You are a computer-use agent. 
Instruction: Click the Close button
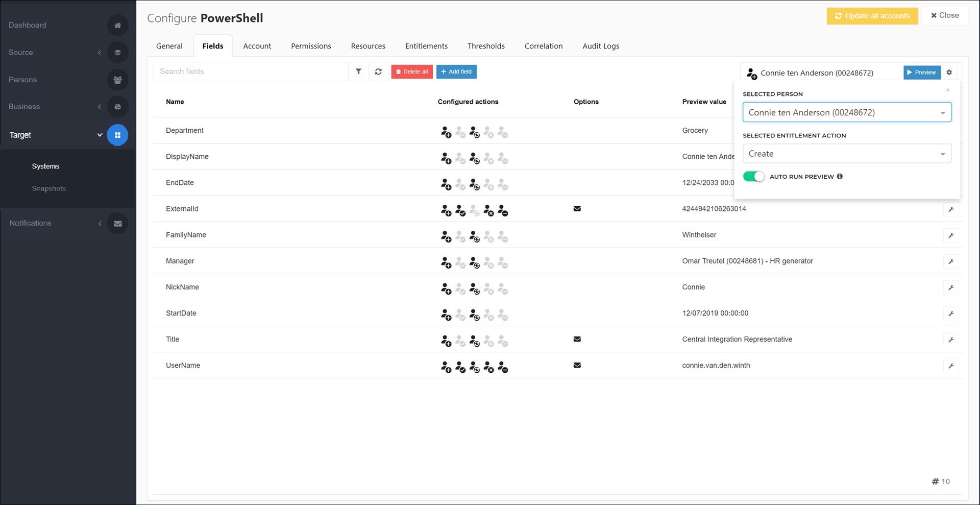[x=945, y=15]
